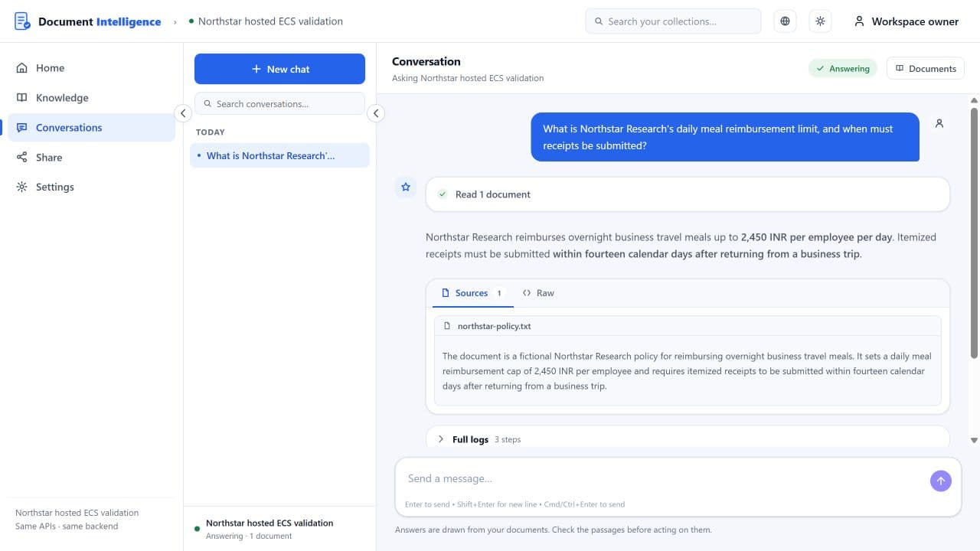Go to Home in sidebar
Screen dimensions: 980x551
tap(91, 68)
